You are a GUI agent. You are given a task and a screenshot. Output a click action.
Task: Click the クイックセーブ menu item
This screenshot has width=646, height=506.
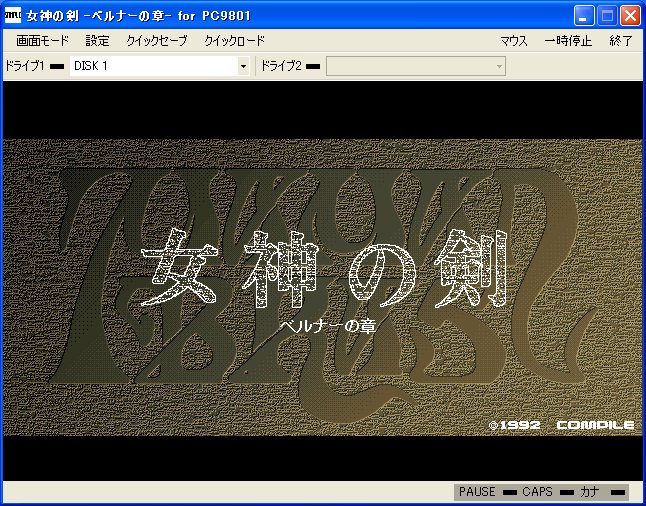[x=157, y=41]
